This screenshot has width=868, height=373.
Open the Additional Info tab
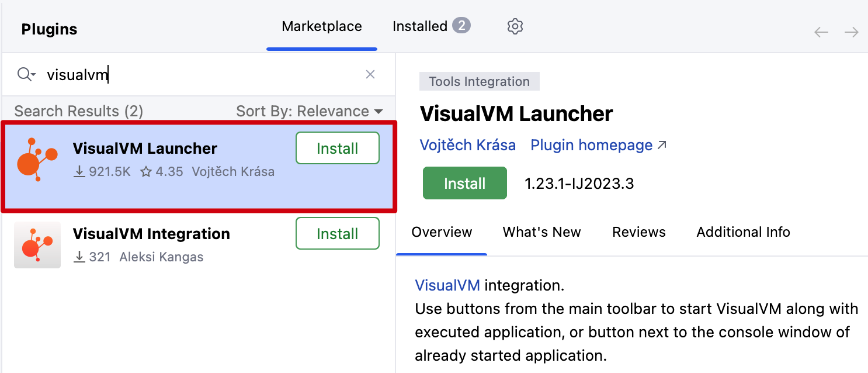[743, 232]
